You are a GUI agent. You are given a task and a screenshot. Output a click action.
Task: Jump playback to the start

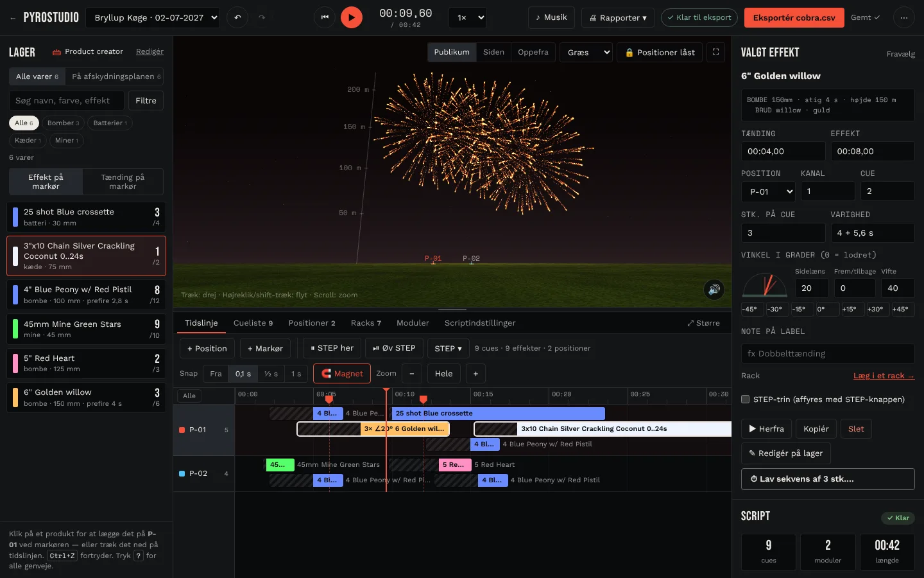coord(325,17)
